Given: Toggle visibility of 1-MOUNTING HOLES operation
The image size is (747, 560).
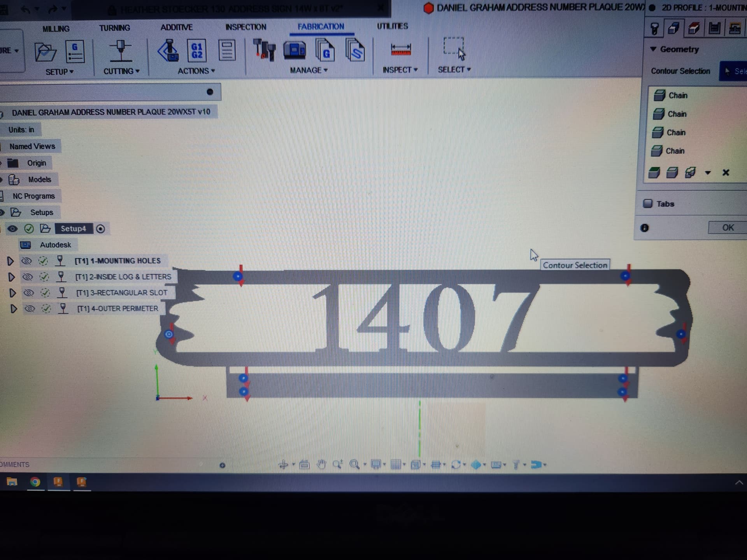Looking at the screenshot, I should point(26,261).
